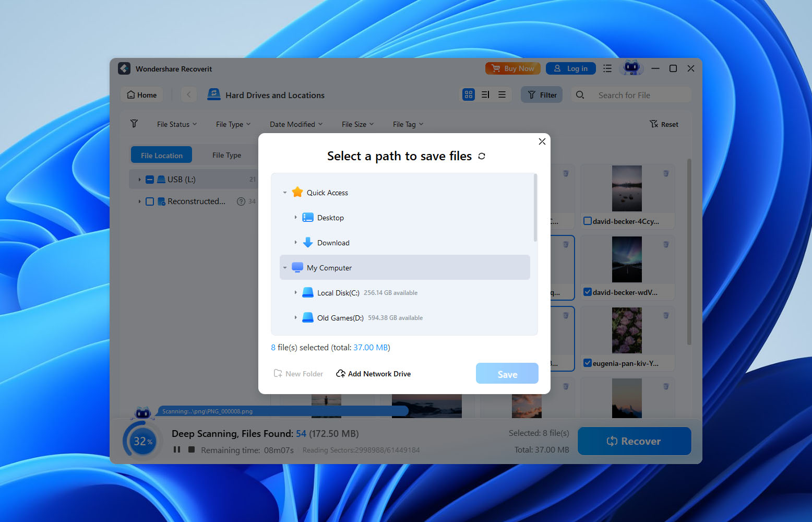Check the Reconstructed checkbox
This screenshot has width=812, height=522.
tap(150, 201)
